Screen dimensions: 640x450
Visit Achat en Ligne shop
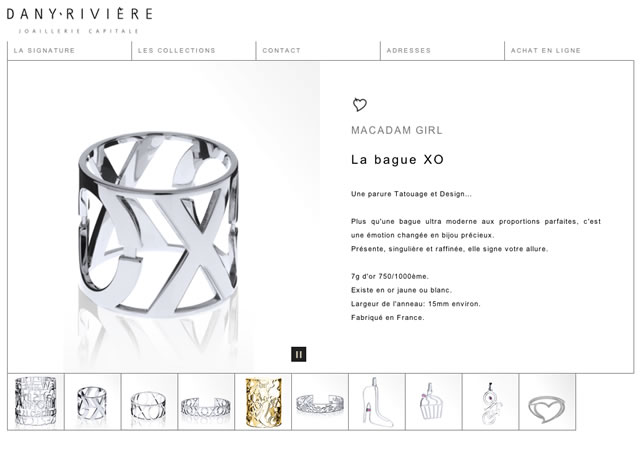546,51
